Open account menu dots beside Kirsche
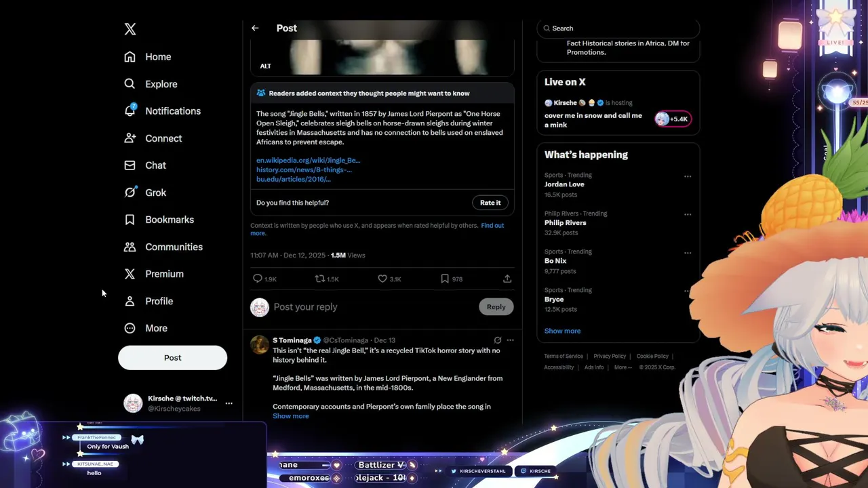Viewport: 868px width, 488px height. click(229, 403)
